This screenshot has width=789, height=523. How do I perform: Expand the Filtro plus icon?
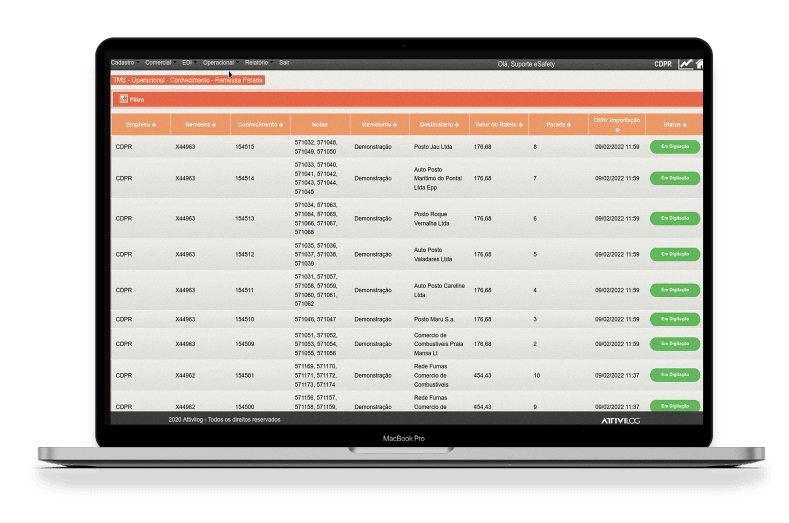pos(122,99)
